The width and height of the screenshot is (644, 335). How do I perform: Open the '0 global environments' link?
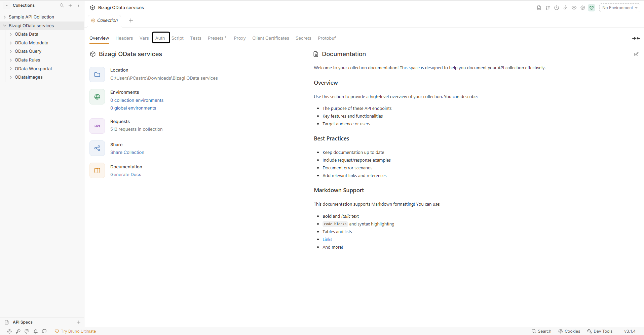(133, 108)
